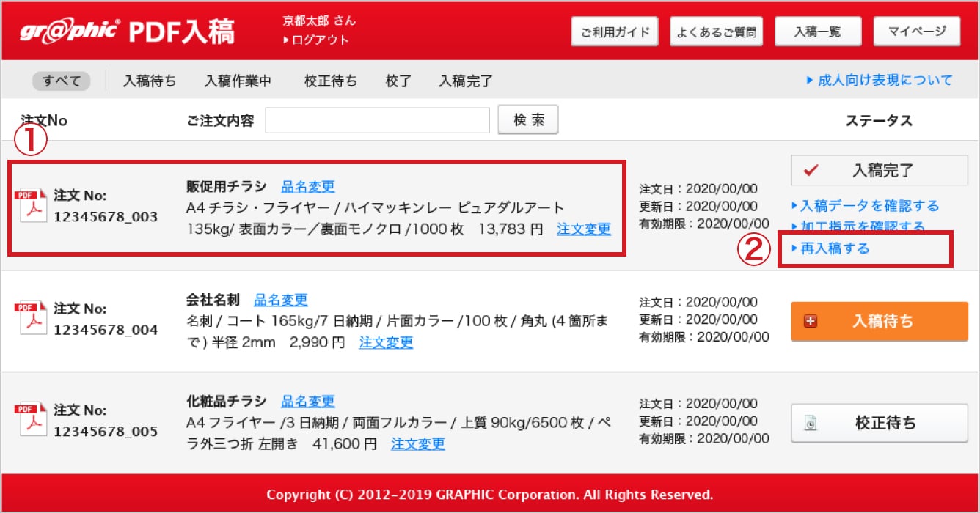Open the よくあるご質問 FAQ page

[x=716, y=32]
